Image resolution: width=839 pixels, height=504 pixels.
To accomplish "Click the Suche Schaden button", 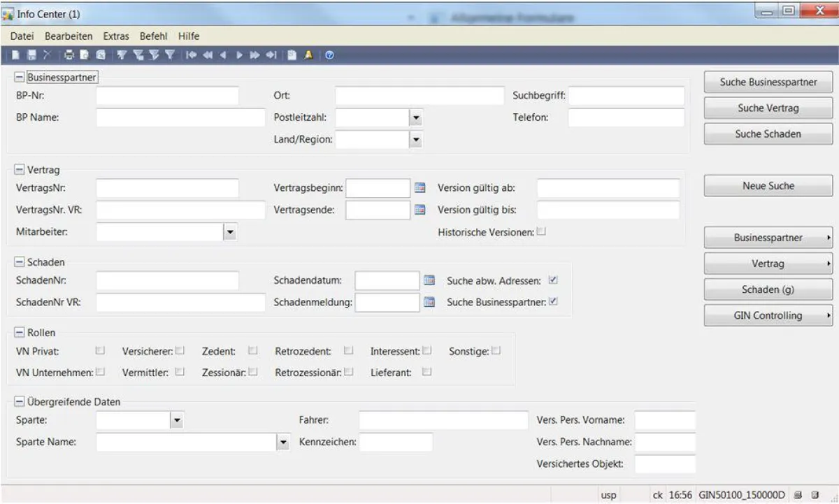I will (768, 134).
